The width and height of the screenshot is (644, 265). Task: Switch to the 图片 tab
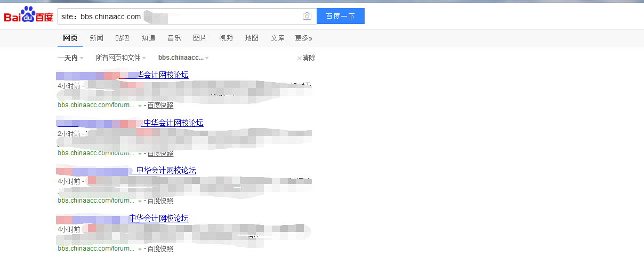click(200, 38)
